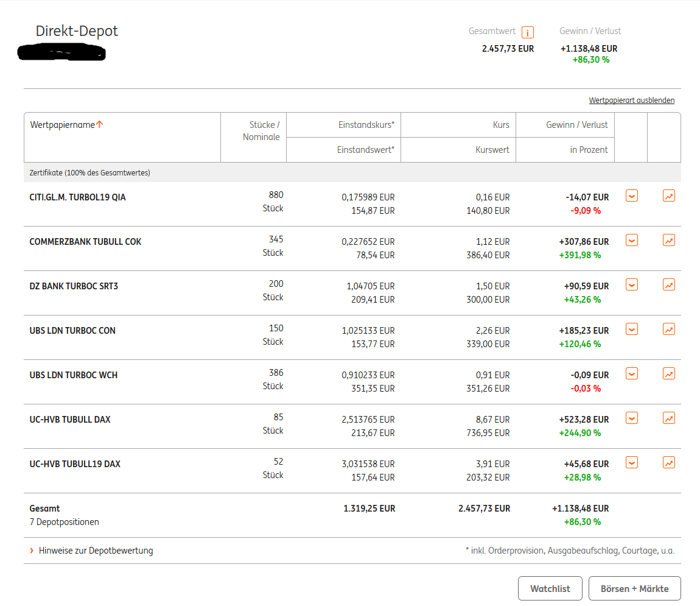Open chart for COMMERZBANK TUBULL COK
Screen dimensions: 700x606
[x=668, y=240]
